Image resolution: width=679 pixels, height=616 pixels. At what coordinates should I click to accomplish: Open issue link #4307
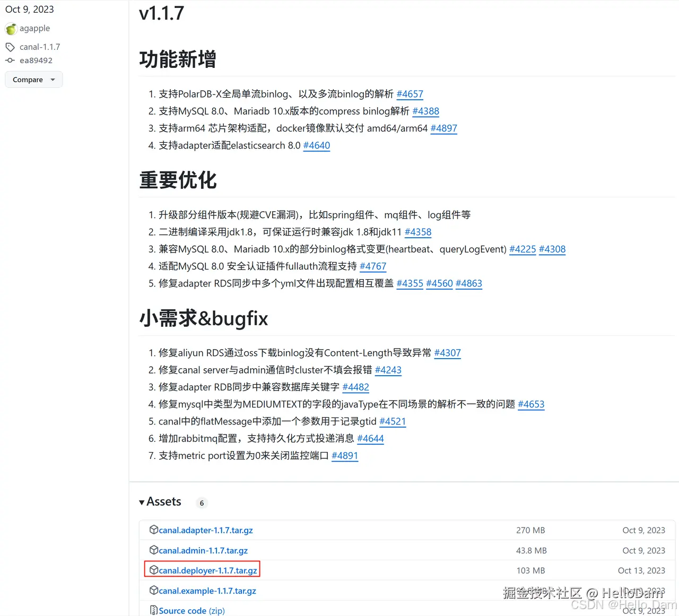tap(447, 353)
